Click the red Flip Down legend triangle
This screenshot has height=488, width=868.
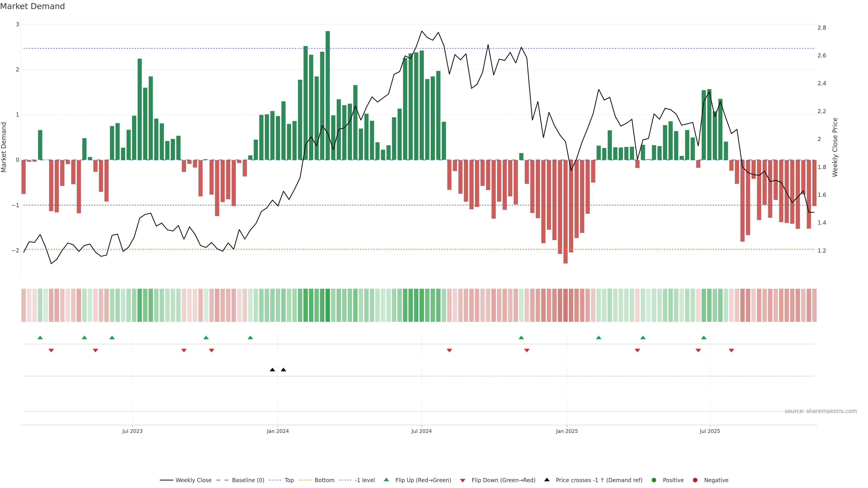pos(463,480)
